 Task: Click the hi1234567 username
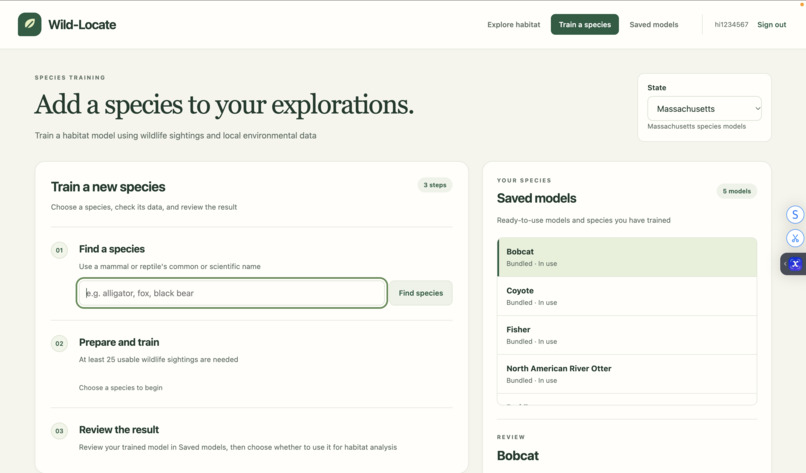click(x=731, y=25)
